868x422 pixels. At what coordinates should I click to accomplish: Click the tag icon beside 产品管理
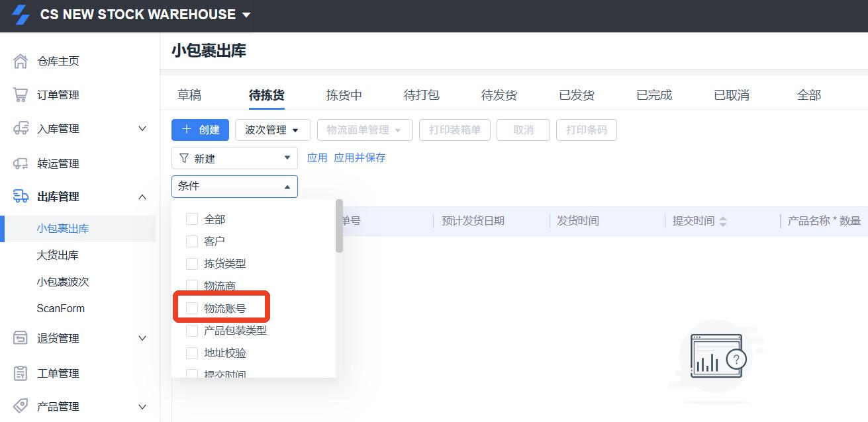pyautogui.click(x=21, y=406)
